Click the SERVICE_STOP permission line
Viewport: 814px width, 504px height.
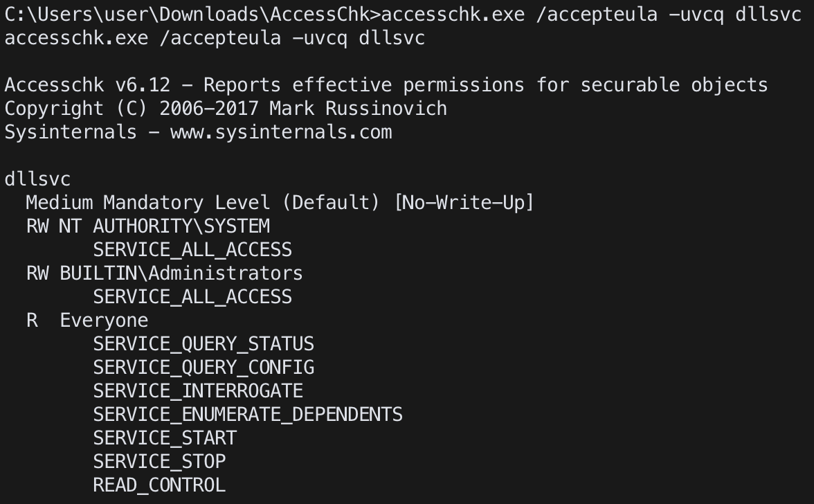pyautogui.click(x=159, y=462)
